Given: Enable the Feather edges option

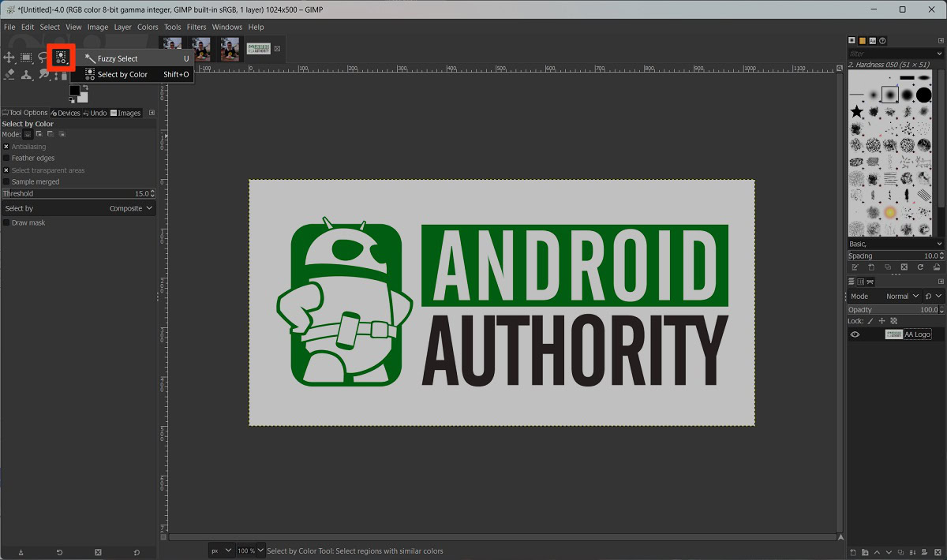Looking at the screenshot, I should 6,159.
